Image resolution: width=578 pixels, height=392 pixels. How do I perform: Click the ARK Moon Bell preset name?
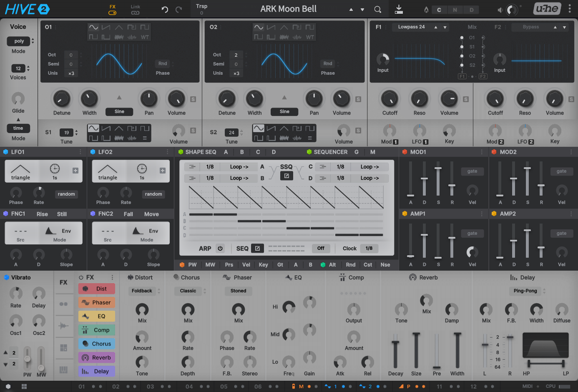click(x=289, y=9)
